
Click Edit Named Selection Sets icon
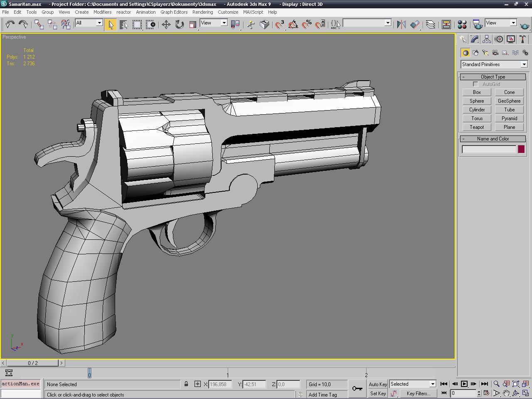[x=335, y=25]
